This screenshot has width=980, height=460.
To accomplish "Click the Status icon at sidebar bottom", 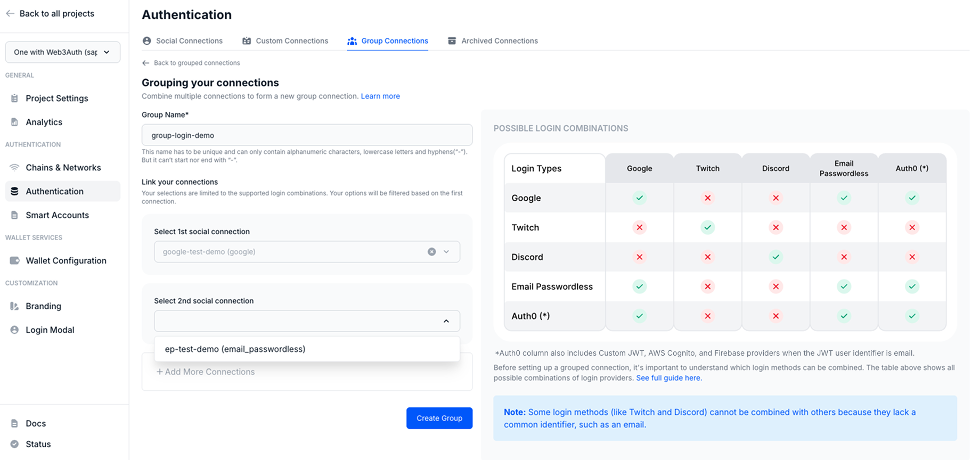I will [14, 444].
